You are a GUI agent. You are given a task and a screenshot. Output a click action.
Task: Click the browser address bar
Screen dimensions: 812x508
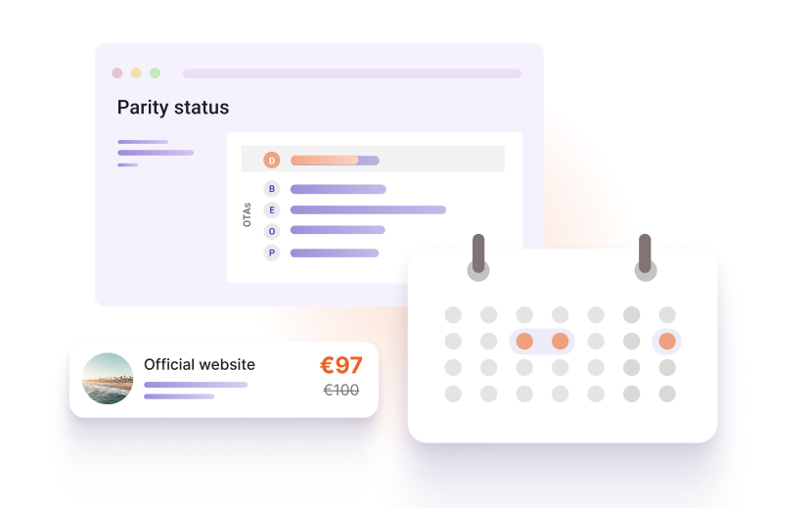click(352, 73)
